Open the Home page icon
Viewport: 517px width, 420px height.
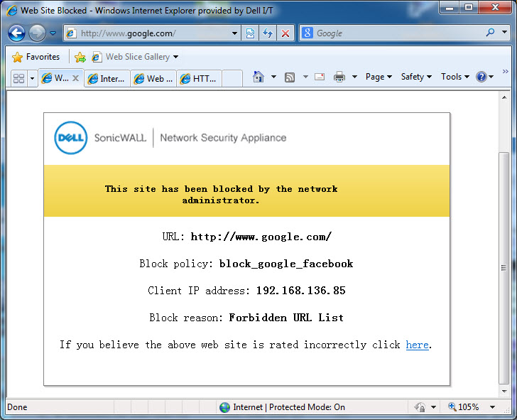(x=258, y=77)
